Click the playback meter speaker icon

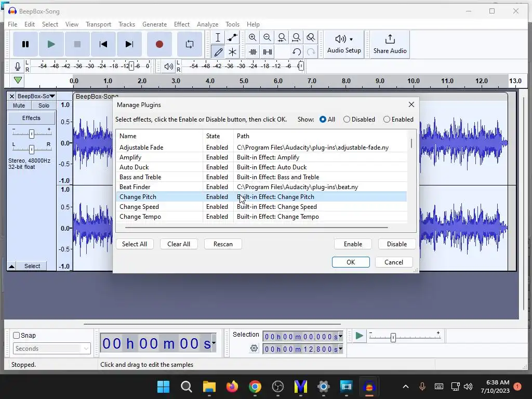(x=169, y=66)
